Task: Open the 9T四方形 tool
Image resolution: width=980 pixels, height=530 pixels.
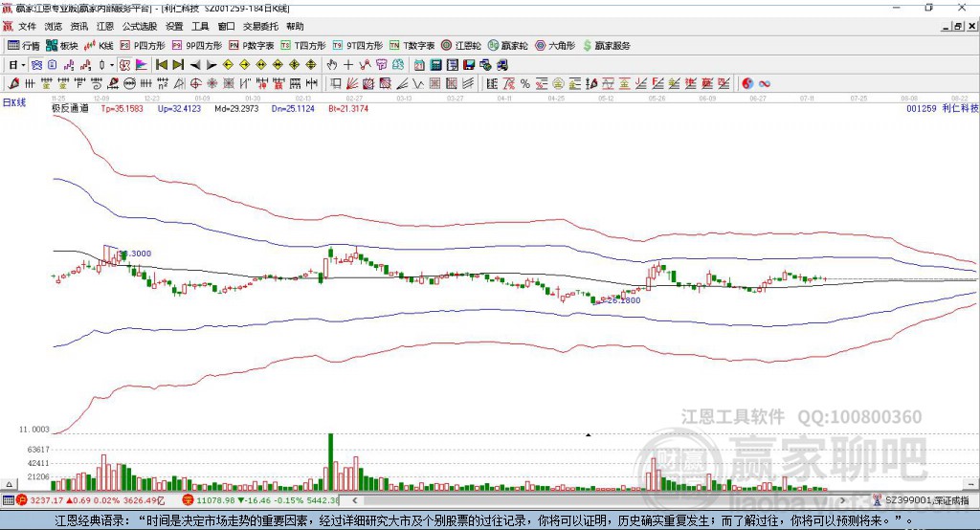Action: [358, 46]
